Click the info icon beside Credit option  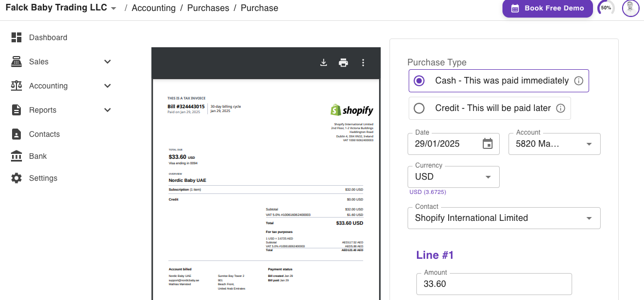point(560,108)
